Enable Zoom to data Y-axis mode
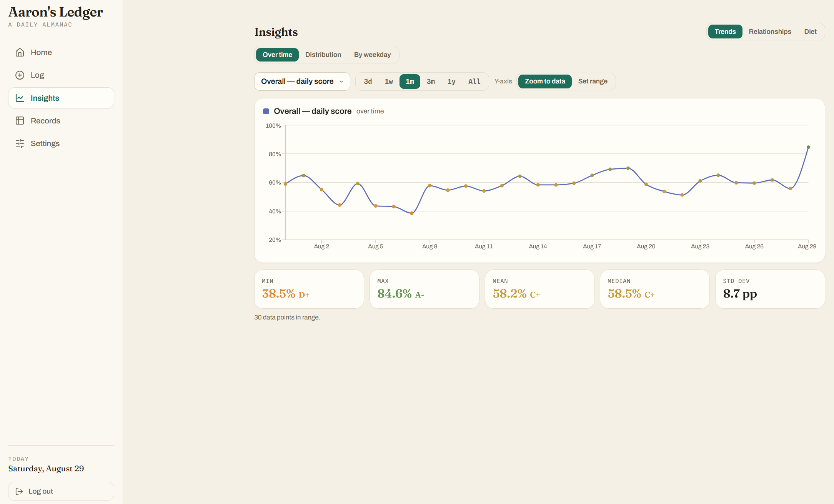The height and width of the screenshot is (504, 834). click(545, 82)
